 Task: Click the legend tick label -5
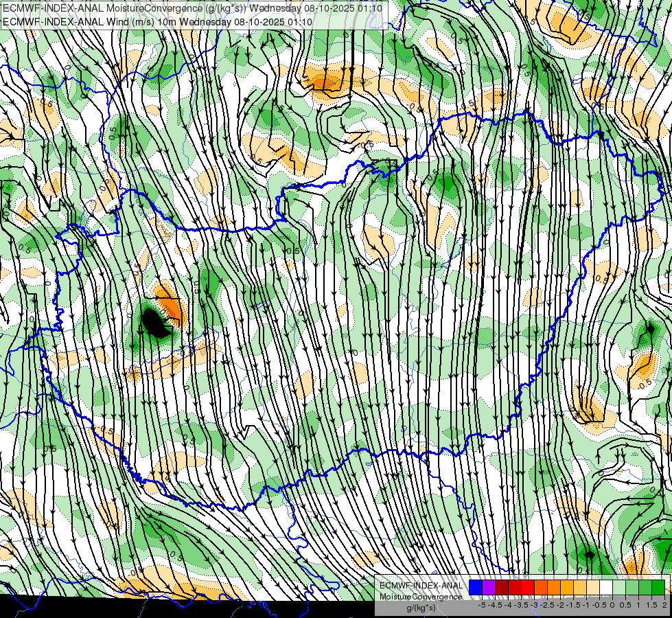click(482, 605)
